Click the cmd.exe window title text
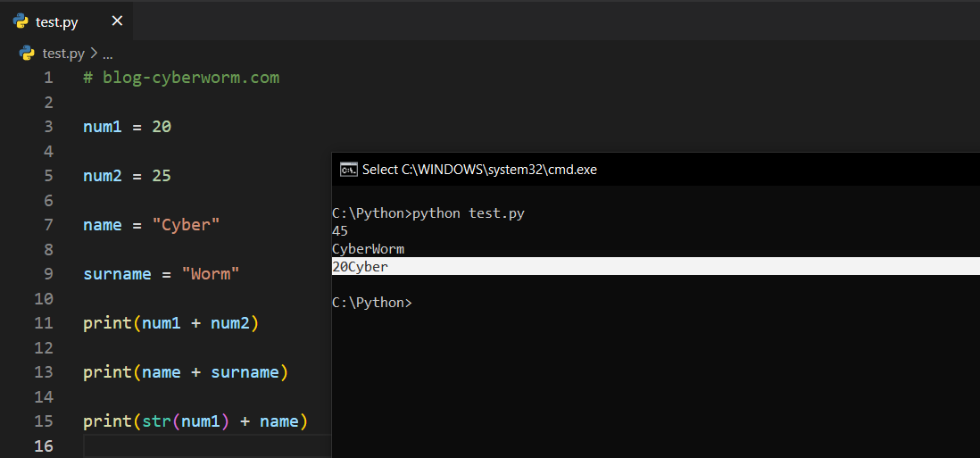 click(479, 170)
